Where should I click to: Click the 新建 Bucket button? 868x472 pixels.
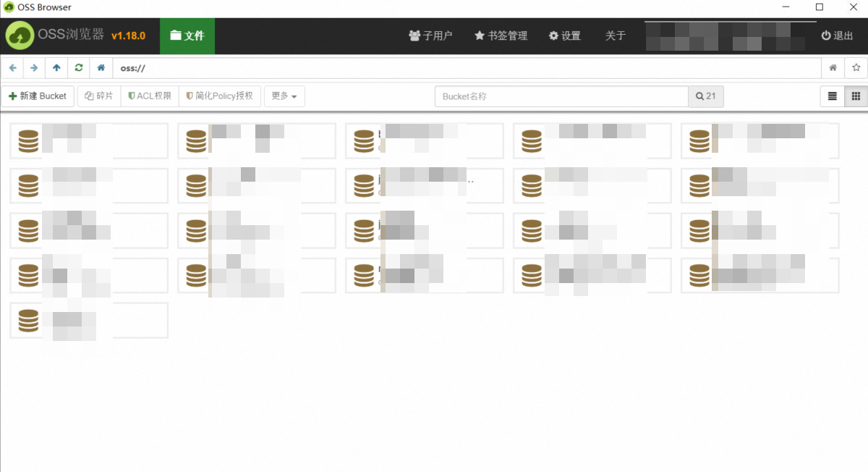38,96
